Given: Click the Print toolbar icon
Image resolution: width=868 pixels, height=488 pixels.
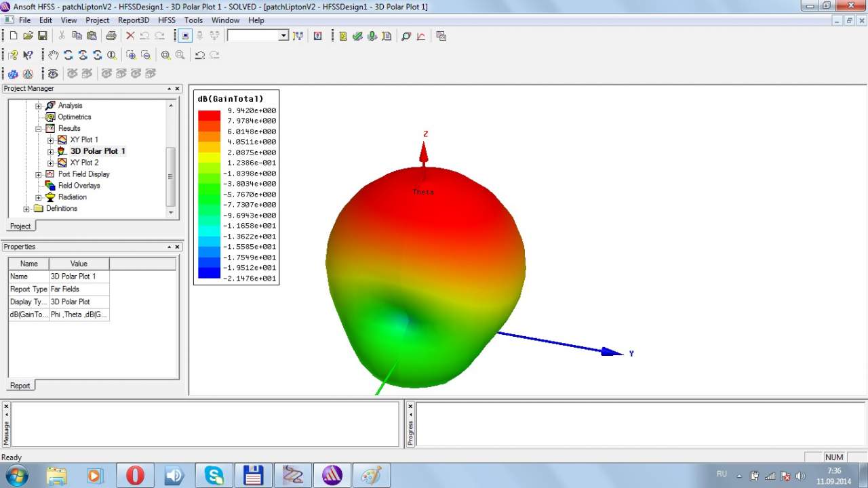Looking at the screenshot, I should click(111, 36).
